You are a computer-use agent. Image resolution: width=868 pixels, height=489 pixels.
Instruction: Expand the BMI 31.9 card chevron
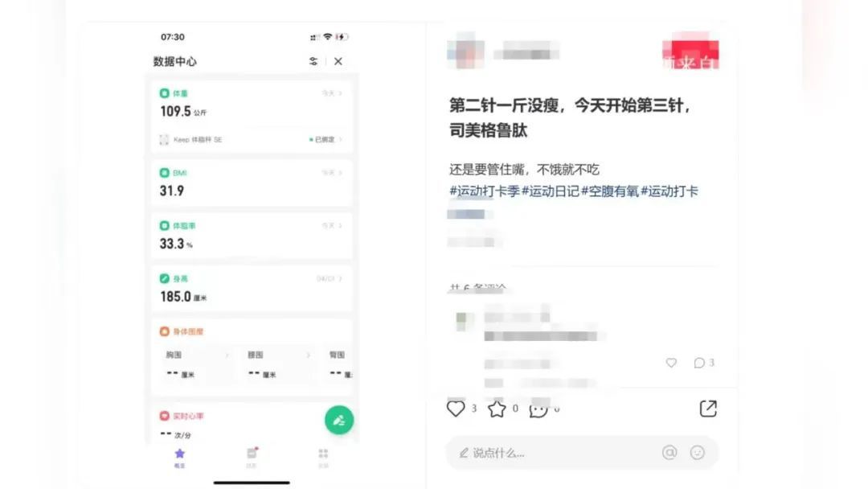point(340,173)
